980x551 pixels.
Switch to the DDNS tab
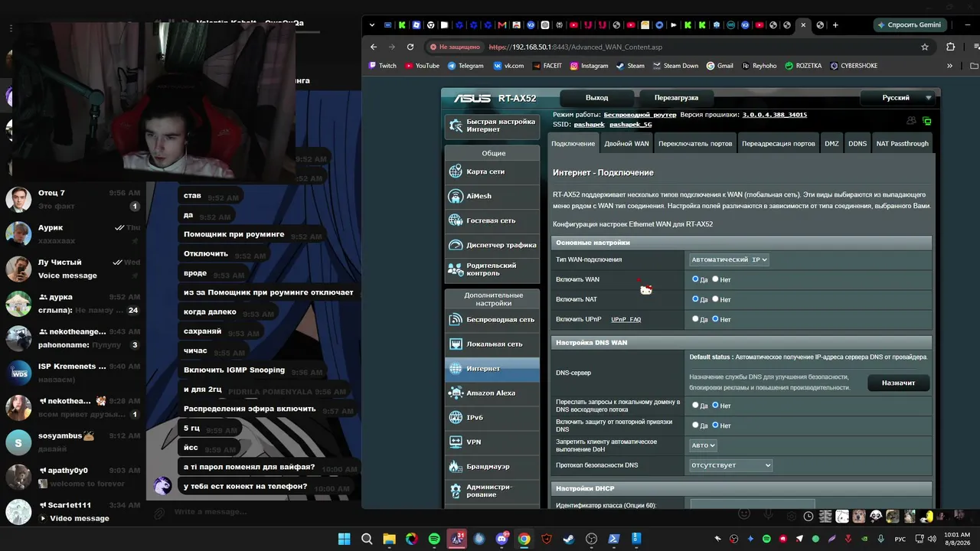857,143
